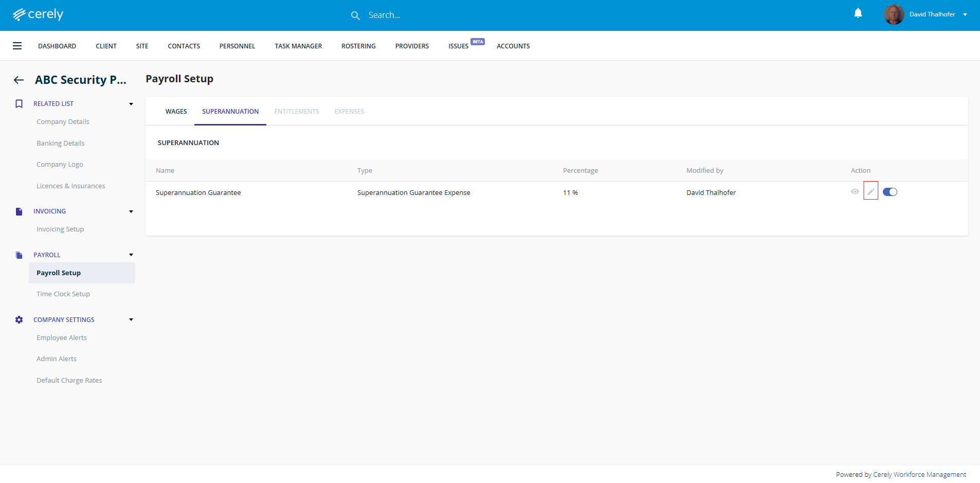Click the back arrow beside ABC Security
980x483 pixels.
tap(19, 80)
